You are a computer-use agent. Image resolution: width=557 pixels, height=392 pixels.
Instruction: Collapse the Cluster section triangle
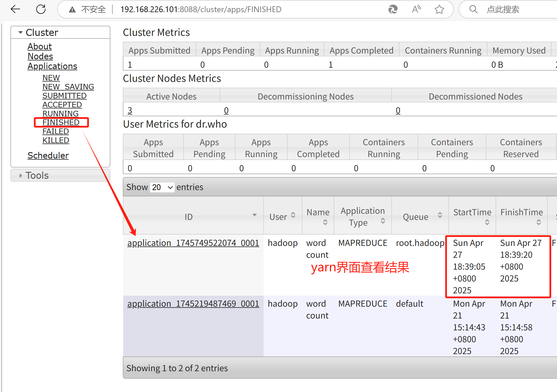(20, 32)
